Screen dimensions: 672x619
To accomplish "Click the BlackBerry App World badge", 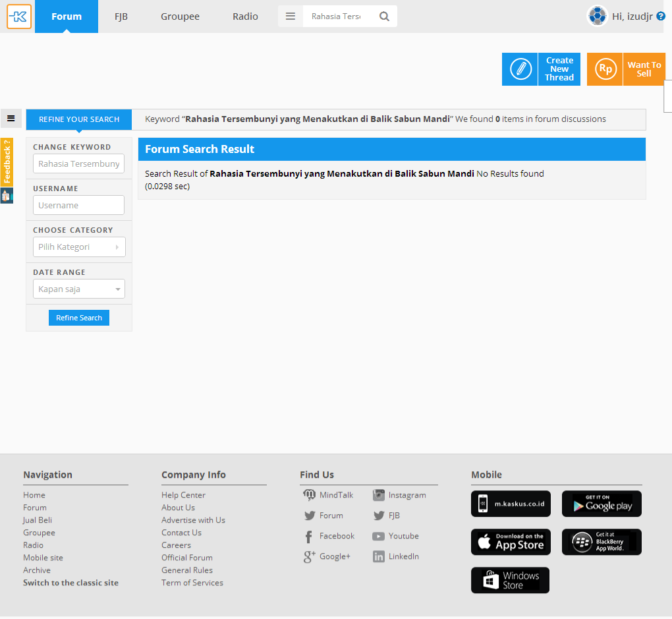I will pyautogui.click(x=602, y=542).
